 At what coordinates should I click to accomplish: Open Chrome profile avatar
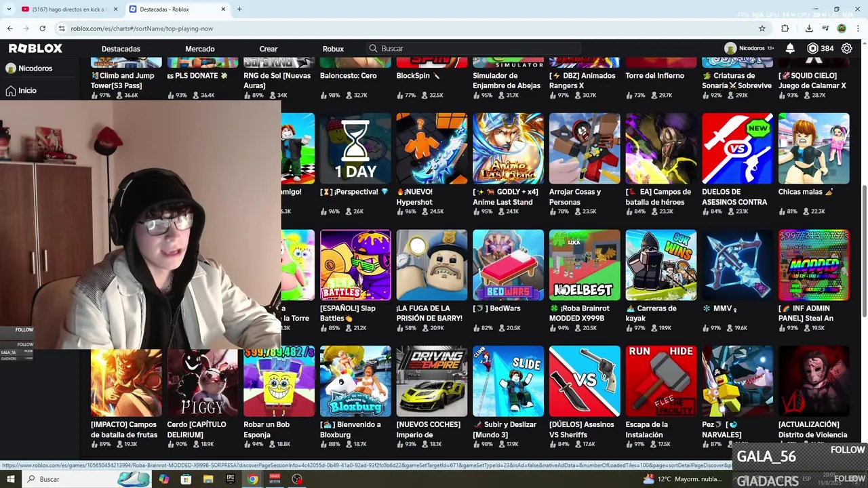coord(842,28)
